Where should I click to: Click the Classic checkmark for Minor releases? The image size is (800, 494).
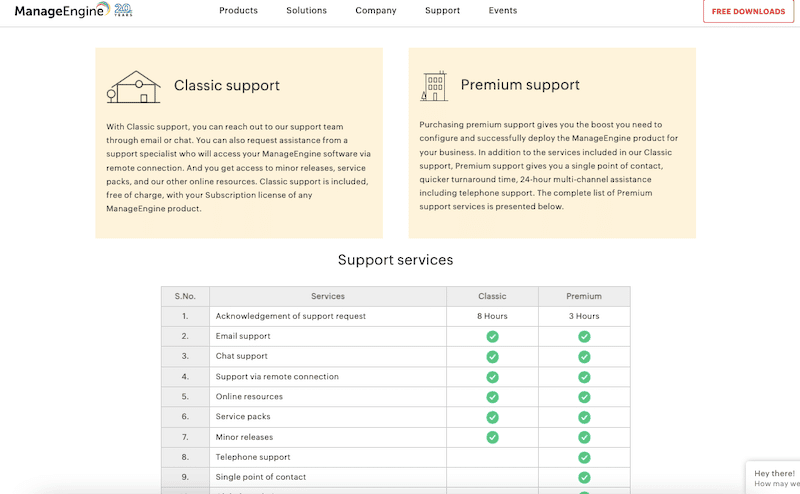(492, 437)
